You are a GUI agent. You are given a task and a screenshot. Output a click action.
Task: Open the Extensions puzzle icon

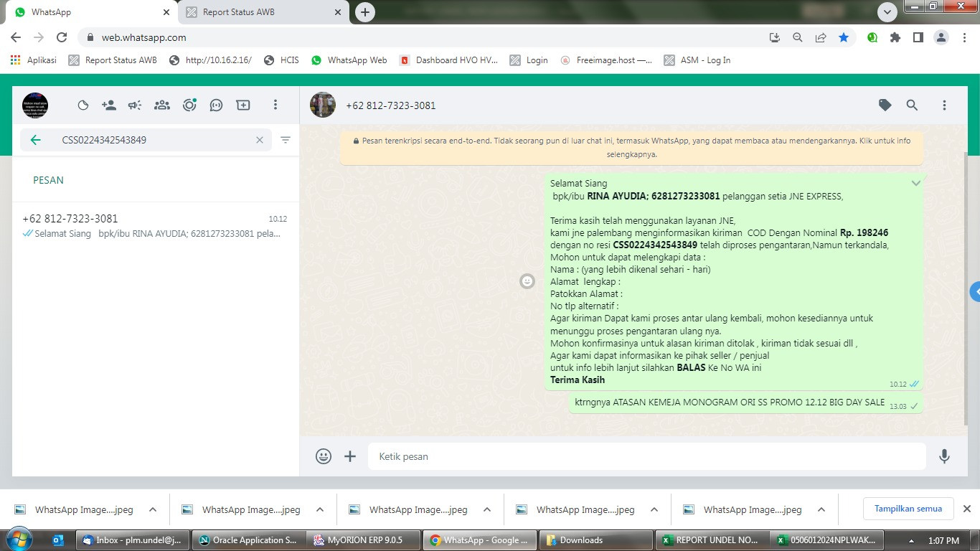tap(895, 37)
